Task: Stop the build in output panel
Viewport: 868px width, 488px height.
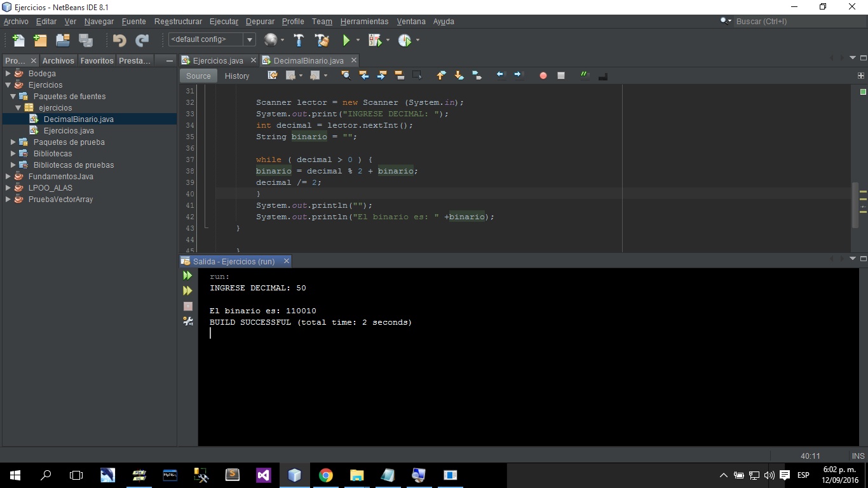Action: 187,306
